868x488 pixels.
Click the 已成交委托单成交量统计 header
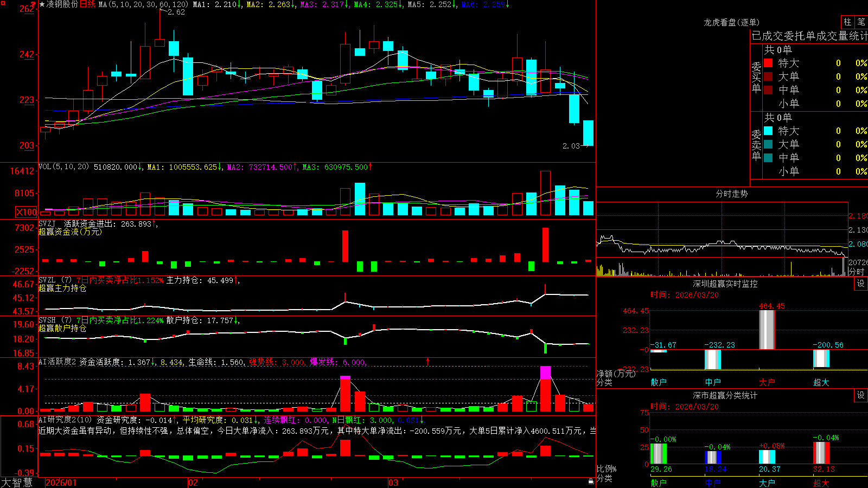click(x=809, y=36)
